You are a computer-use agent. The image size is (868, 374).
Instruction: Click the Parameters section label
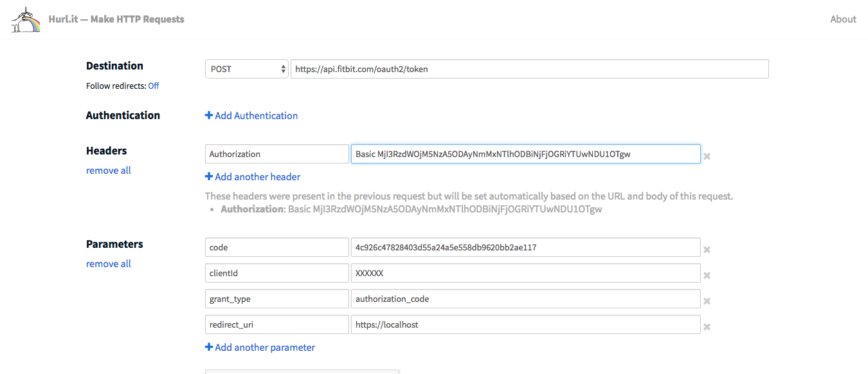tap(114, 244)
